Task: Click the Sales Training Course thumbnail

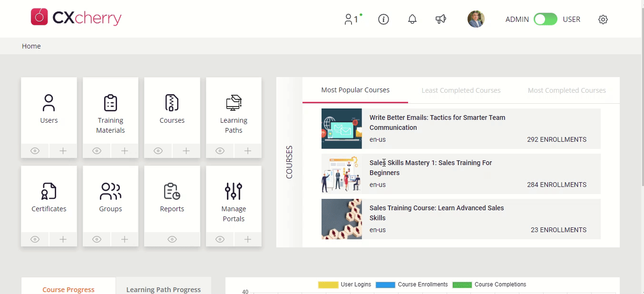Action: coord(342,219)
